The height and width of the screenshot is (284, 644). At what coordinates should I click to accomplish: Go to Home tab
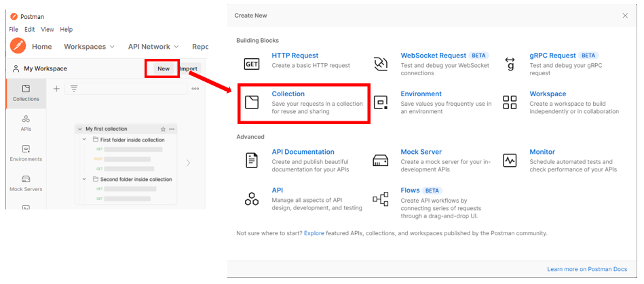[42, 47]
